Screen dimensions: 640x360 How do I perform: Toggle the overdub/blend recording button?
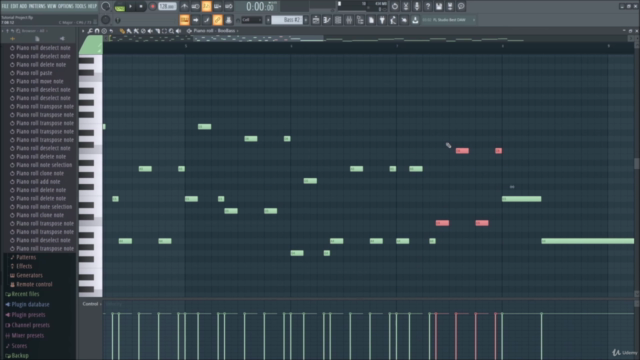pyautogui.click(x=218, y=7)
